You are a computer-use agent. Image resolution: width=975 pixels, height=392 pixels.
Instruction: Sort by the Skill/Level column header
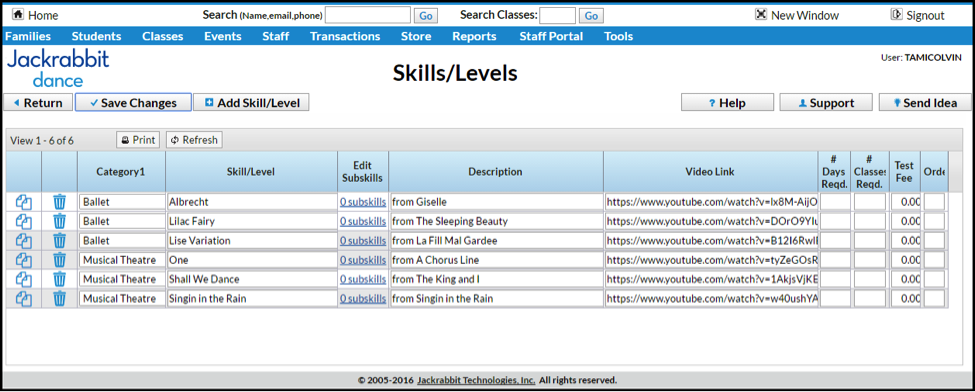pyautogui.click(x=252, y=171)
